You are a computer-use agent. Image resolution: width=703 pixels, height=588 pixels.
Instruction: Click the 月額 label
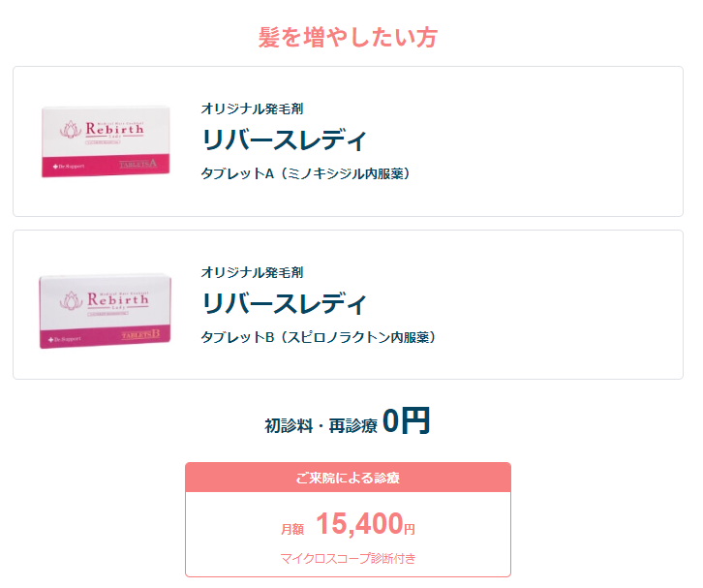pos(292,529)
